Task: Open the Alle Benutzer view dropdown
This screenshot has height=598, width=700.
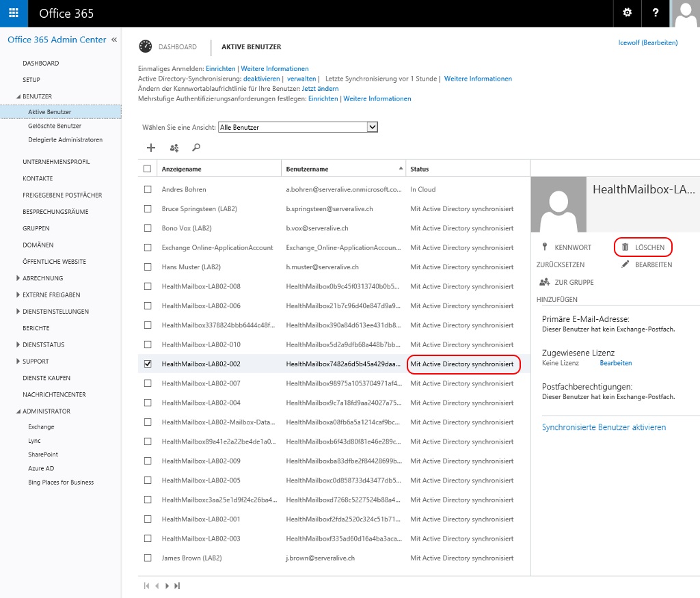Action: 298,127
